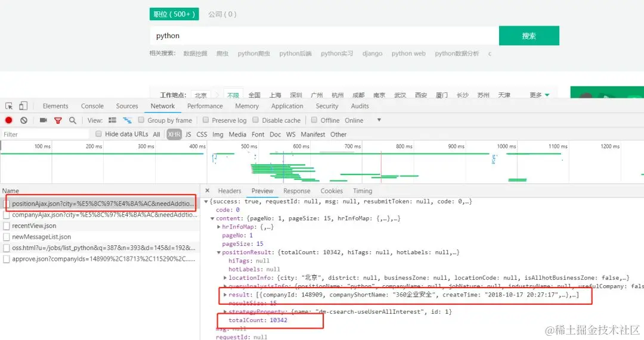This screenshot has height=340, width=644.
Task: Focus the python search input box
Action: [324, 36]
